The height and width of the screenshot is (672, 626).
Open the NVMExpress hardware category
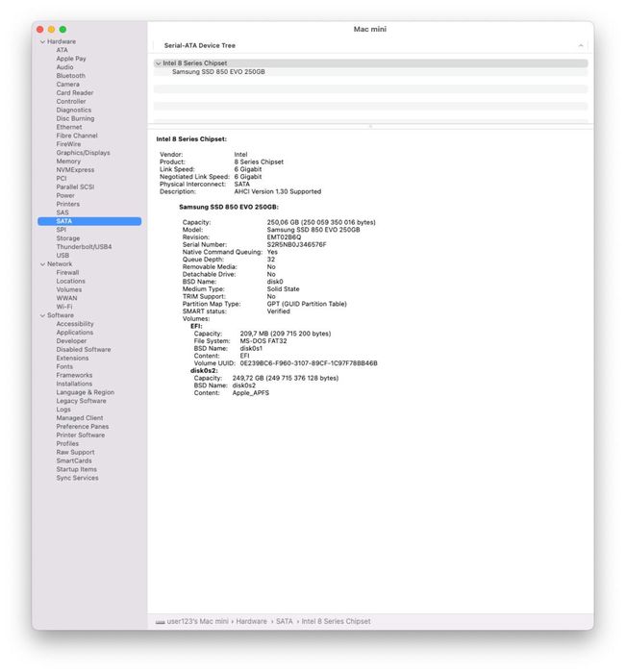[x=75, y=170]
